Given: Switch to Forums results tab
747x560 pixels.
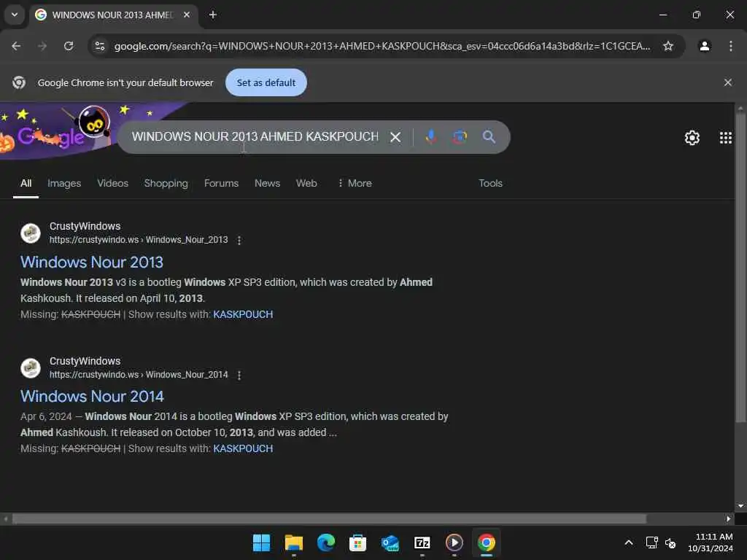Looking at the screenshot, I should point(221,183).
